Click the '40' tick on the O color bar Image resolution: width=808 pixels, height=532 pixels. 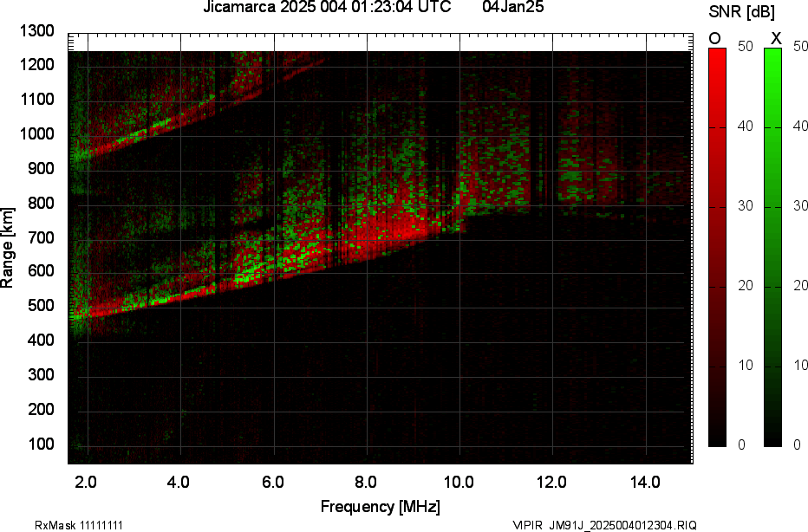click(745, 127)
